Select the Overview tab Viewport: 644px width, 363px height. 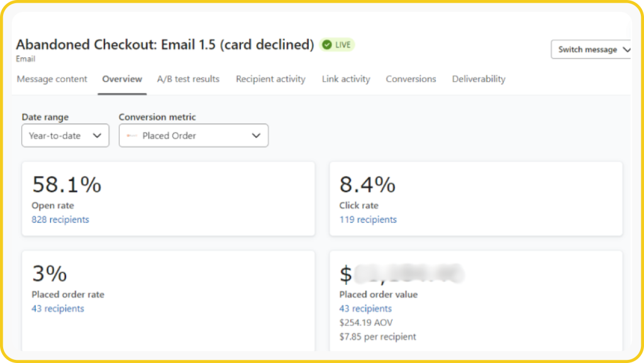tap(122, 79)
